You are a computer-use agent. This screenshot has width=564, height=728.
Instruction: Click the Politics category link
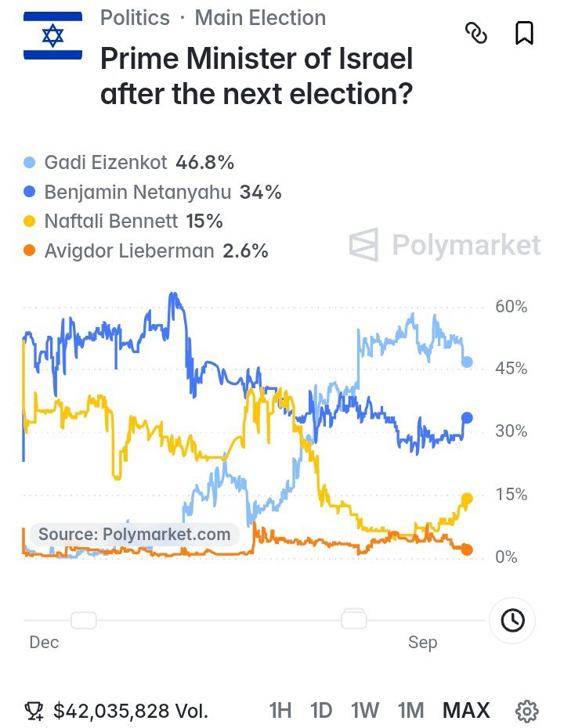click(136, 18)
